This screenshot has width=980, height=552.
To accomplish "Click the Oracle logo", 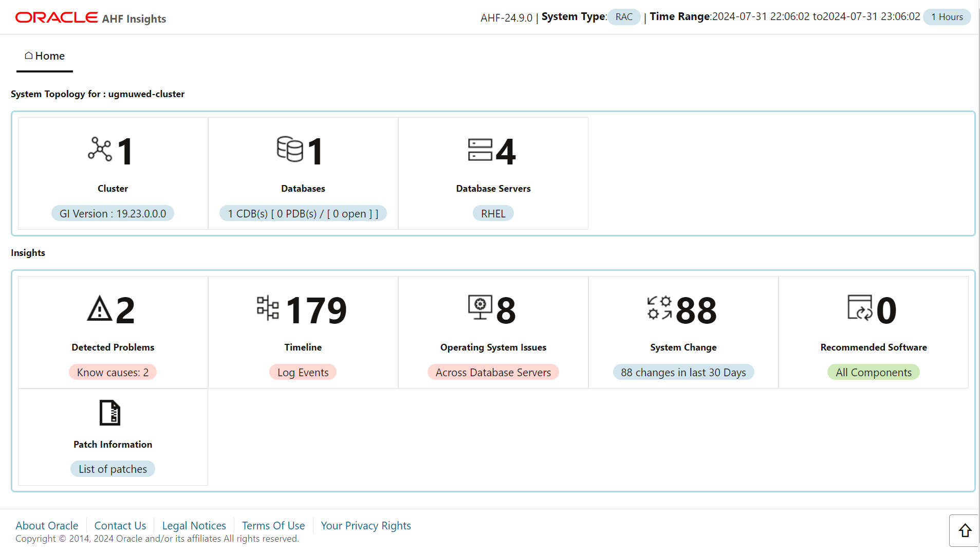I will (x=57, y=17).
